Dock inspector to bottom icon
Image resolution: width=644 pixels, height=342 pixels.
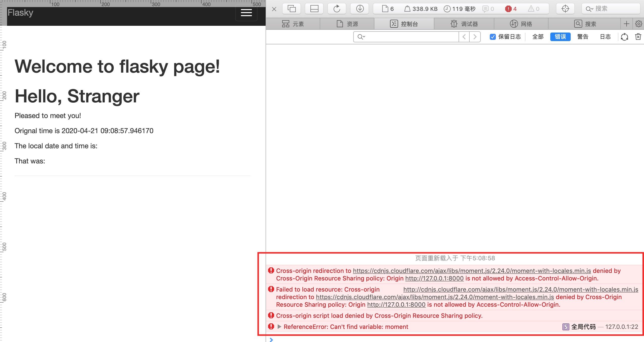[x=314, y=9]
